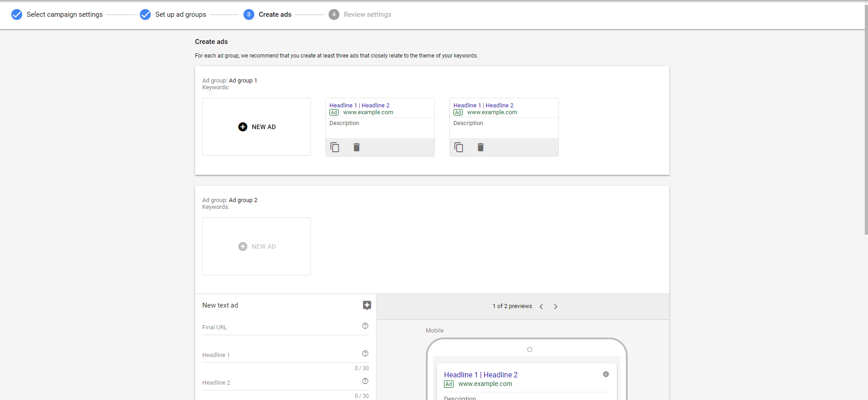The height and width of the screenshot is (400, 868).
Task: Copy the first ad in Ad group 1
Action: coord(335,147)
